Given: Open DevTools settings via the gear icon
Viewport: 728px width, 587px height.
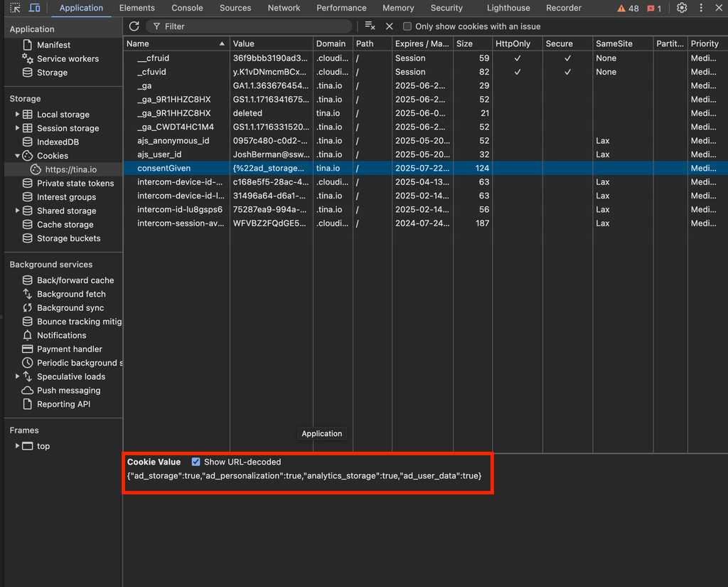Looking at the screenshot, I should pyautogui.click(x=680, y=8).
